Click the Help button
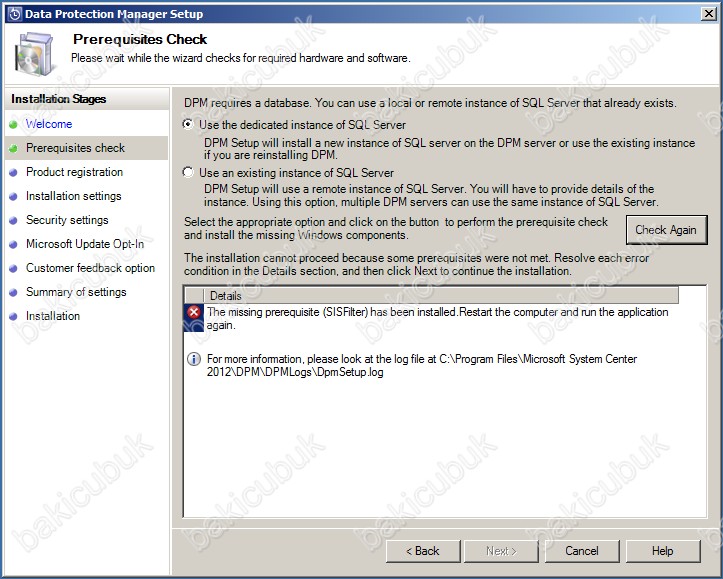723x579 pixels. click(x=663, y=551)
